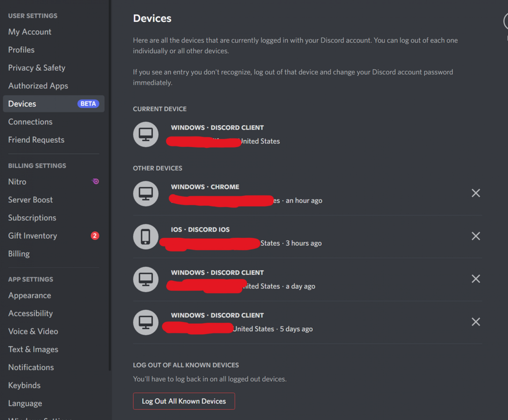
Task: Log out the device last seen a day ago
Action: pyautogui.click(x=476, y=279)
